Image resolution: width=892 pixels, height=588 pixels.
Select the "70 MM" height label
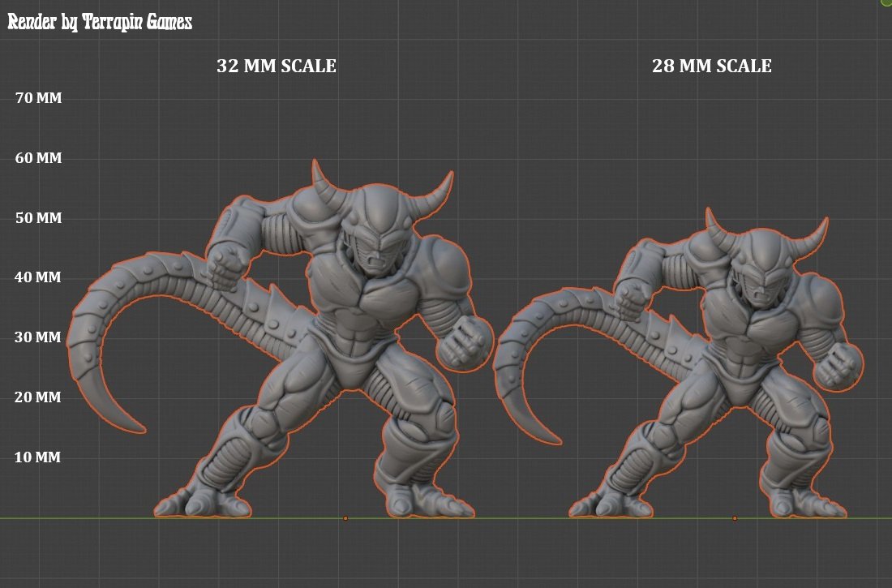tap(39, 98)
